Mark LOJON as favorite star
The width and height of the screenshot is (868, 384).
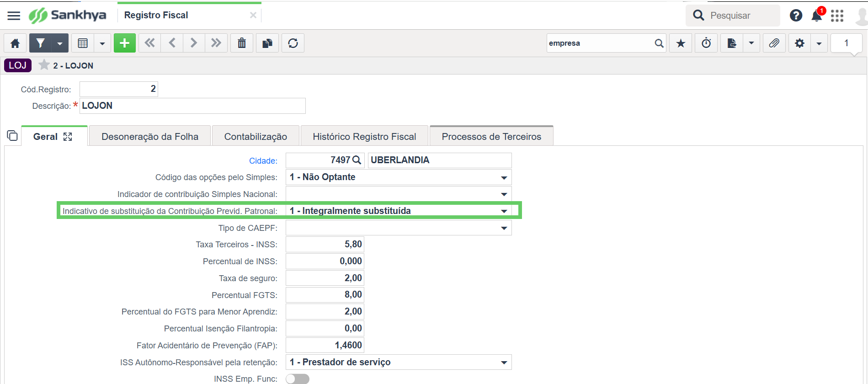44,65
